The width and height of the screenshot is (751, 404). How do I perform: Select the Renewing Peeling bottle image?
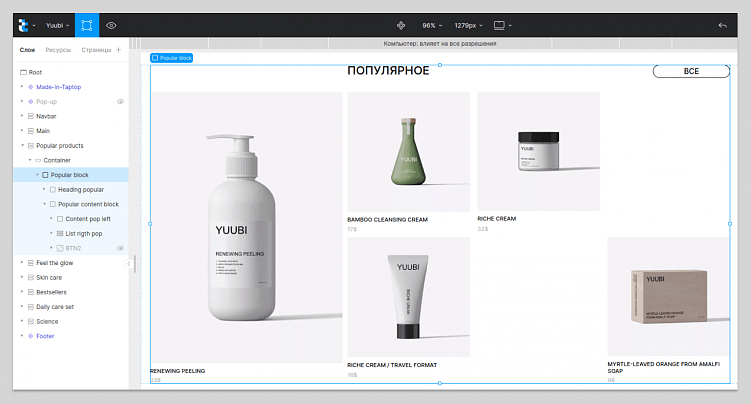(247, 227)
